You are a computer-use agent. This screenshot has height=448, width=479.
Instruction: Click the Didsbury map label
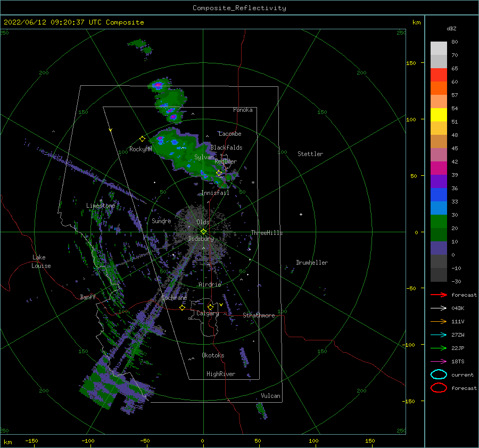pos(201,239)
